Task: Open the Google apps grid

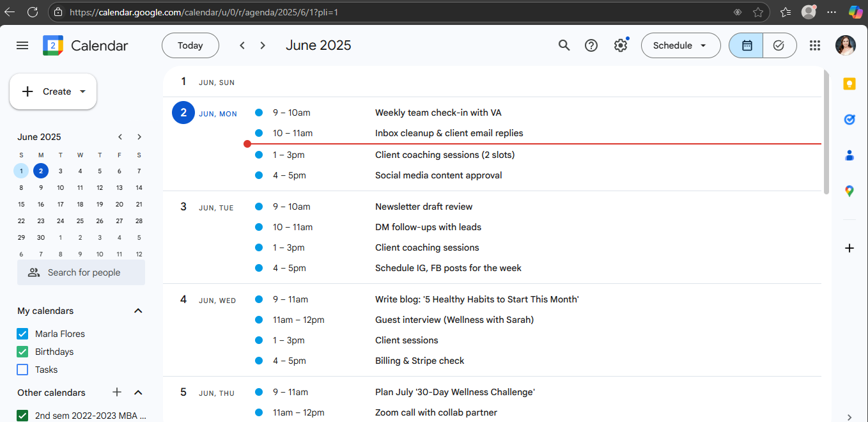Action: coord(814,45)
